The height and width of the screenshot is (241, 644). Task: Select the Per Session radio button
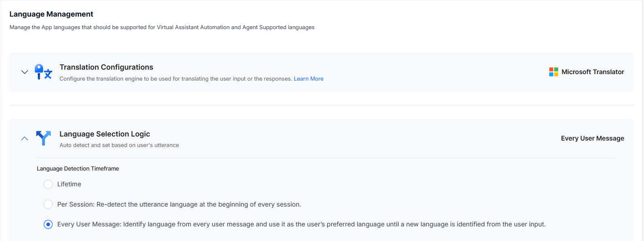pos(48,205)
